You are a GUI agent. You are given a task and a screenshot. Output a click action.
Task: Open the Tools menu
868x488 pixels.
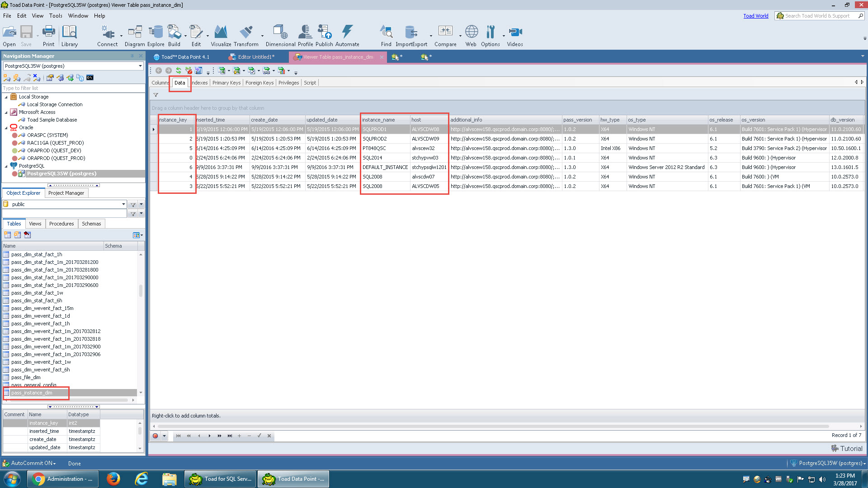click(x=56, y=16)
